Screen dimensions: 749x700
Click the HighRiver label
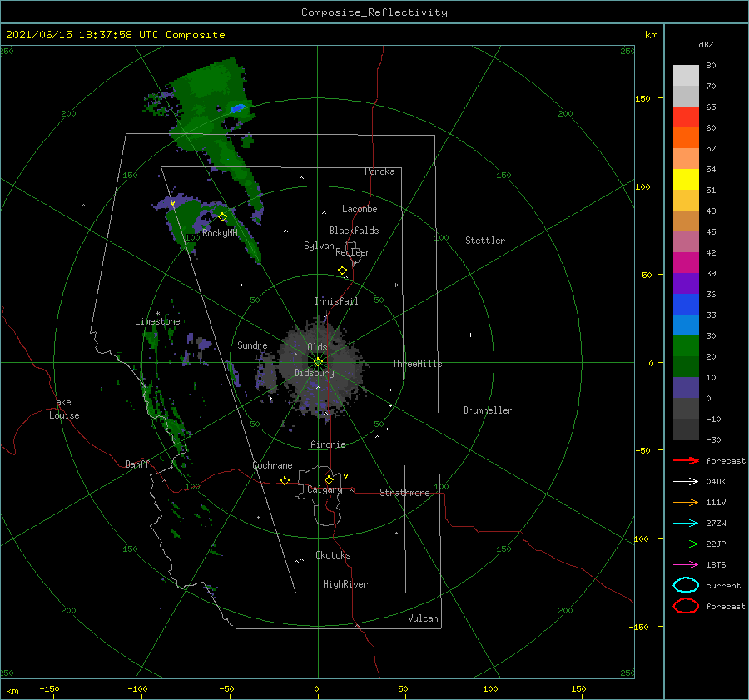pyautogui.click(x=345, y=584)
